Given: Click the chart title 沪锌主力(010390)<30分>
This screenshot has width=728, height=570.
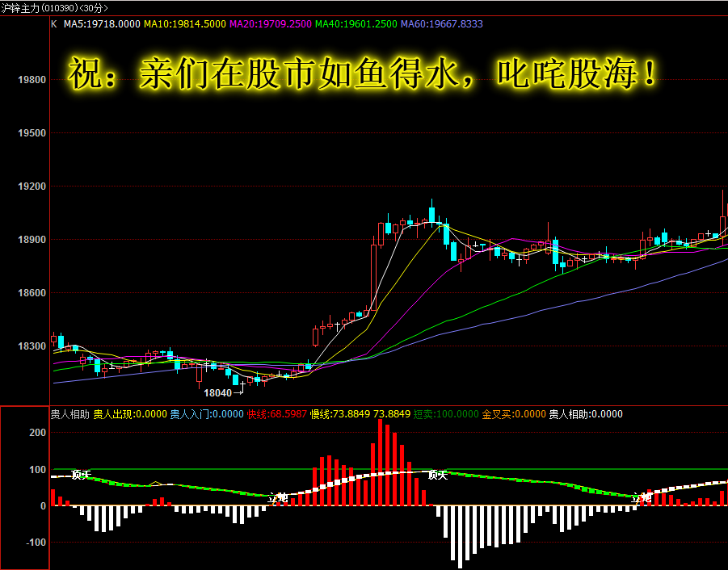Looking at the screenshot, I should [55, 8].
